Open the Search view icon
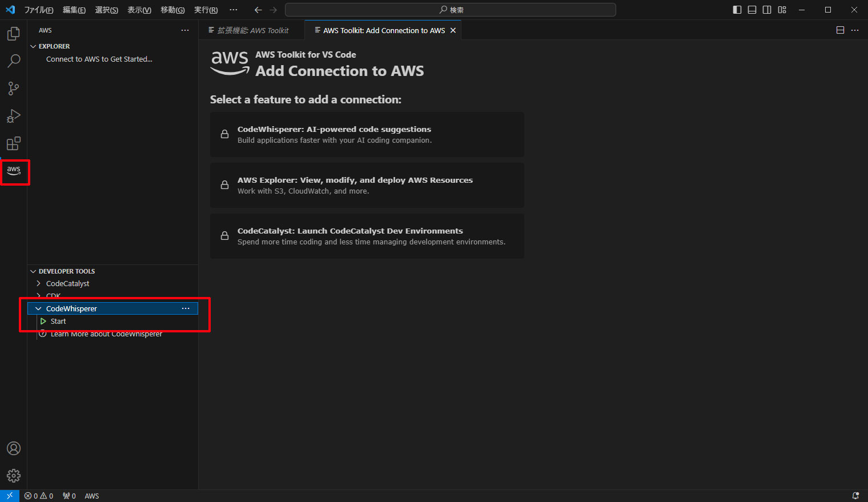Viewport: 868px width, 502px height. tap(14, 61)
